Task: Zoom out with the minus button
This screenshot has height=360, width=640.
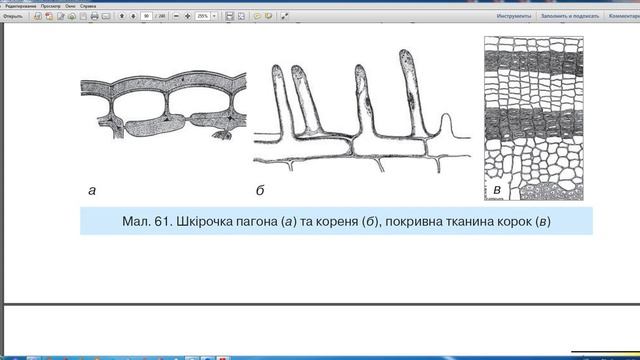Action: coord(176,16)
